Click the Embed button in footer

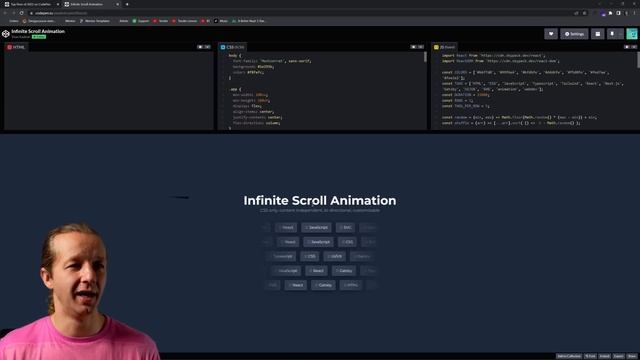click(604, 356)
